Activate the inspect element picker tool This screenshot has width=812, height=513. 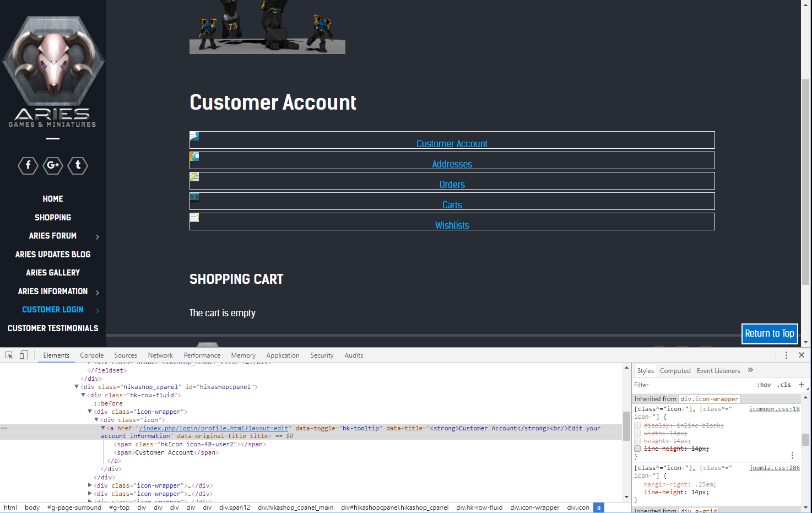(x=9, y=355)
